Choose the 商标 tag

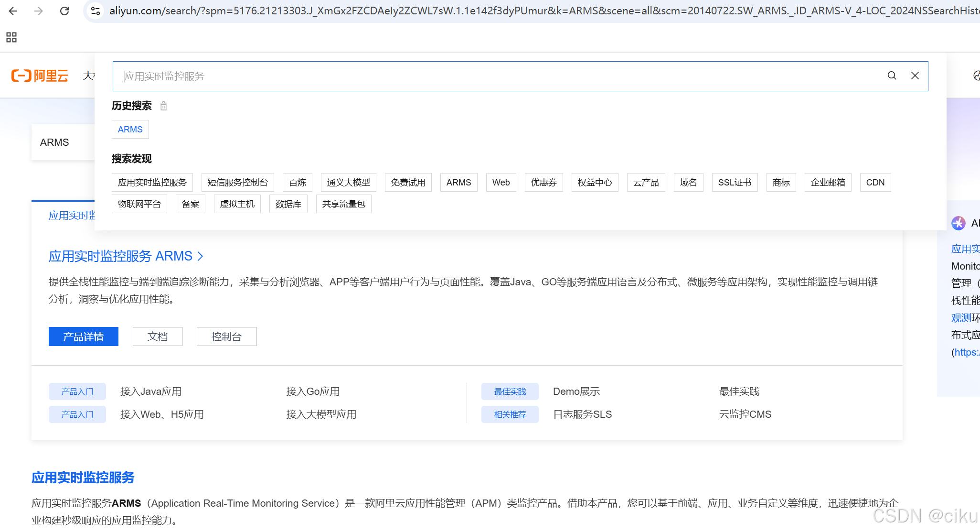click(781, 182)
